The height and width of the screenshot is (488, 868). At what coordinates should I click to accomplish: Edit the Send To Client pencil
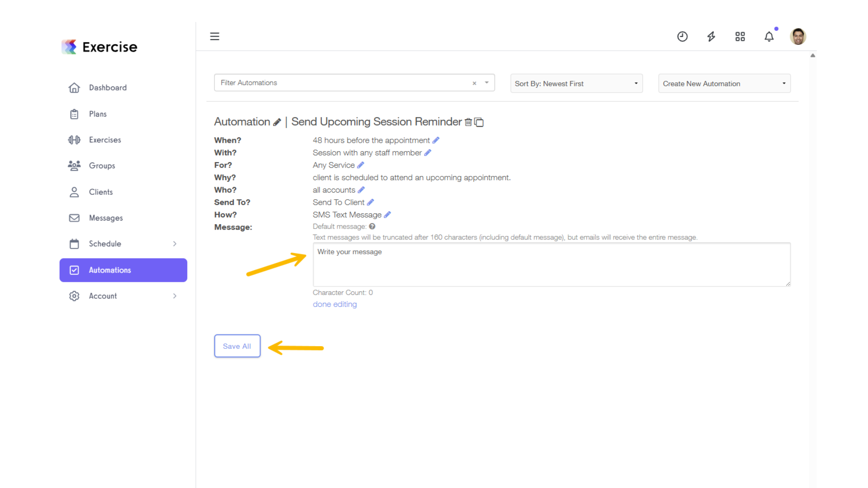coord(370,202)
